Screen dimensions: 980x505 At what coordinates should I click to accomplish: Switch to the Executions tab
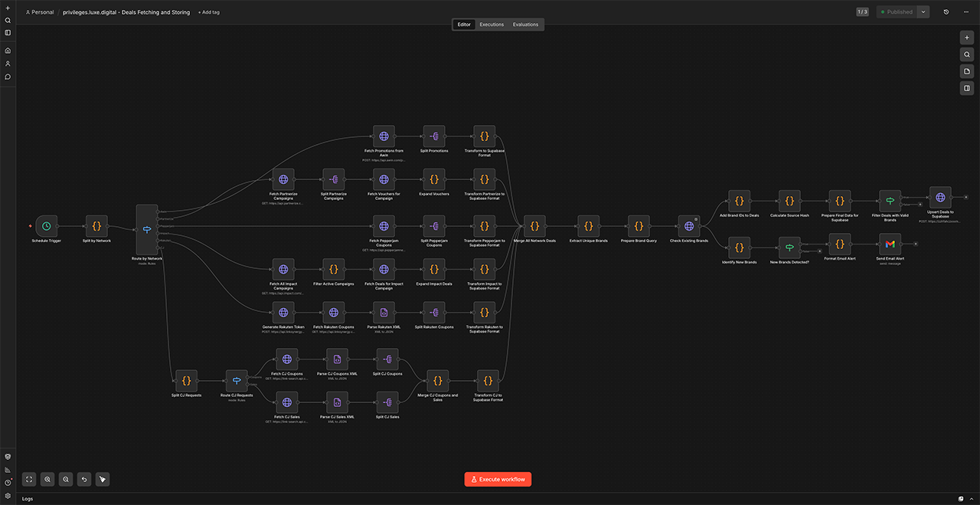pos(492,25)
